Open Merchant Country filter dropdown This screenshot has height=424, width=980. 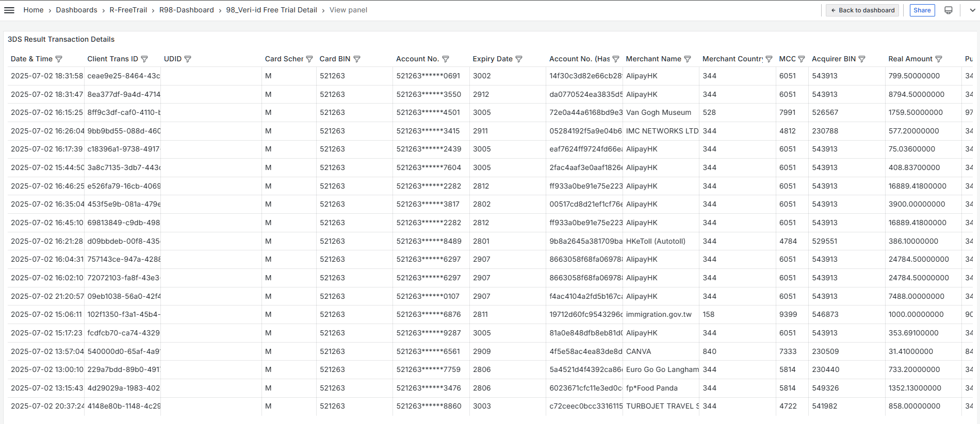(769, 59)
